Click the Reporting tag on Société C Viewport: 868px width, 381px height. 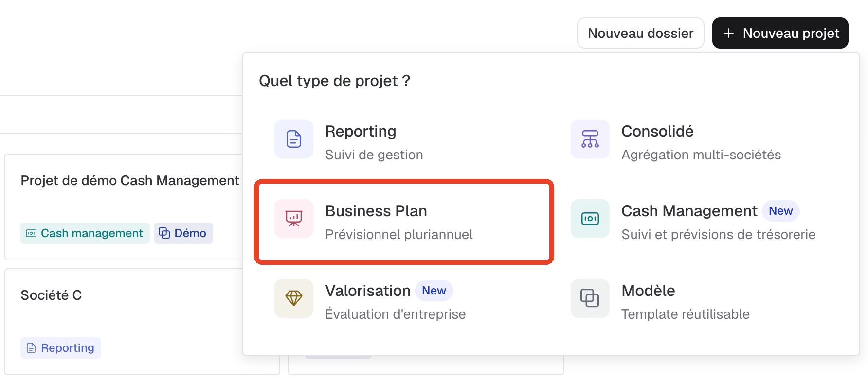point(61,348)
